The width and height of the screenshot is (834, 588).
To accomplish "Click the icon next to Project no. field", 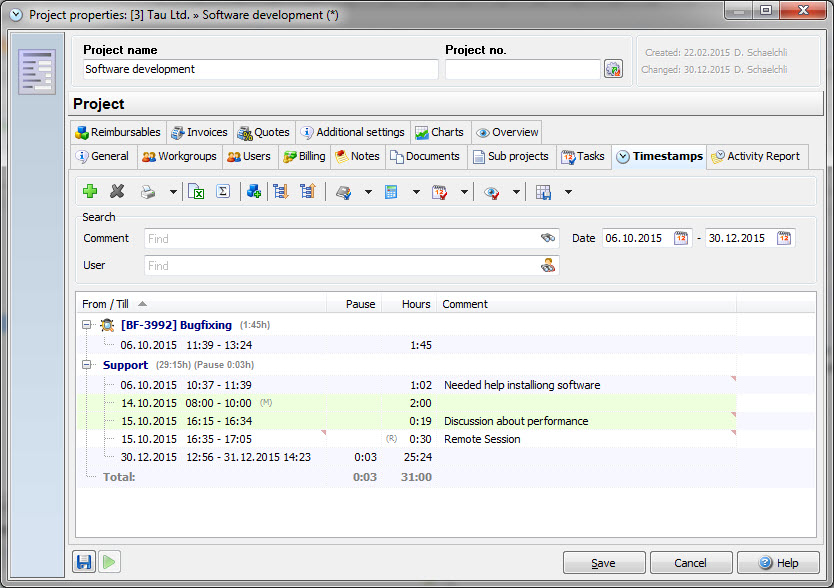I will coord(613,69).
